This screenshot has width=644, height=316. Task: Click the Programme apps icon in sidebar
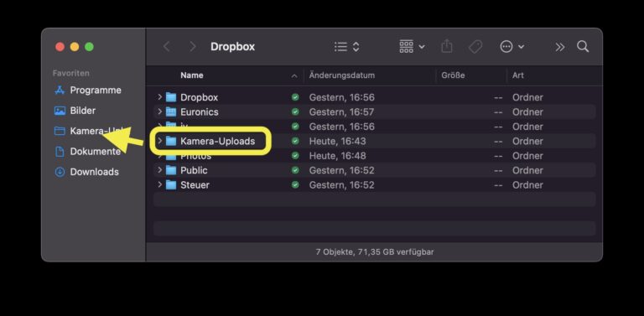pos(60,91)
